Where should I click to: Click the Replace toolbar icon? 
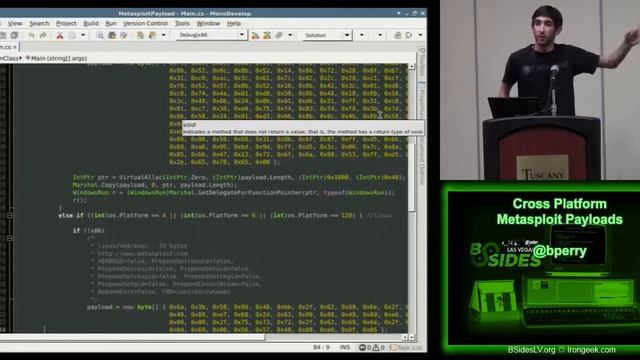click(x=124, y=36)
